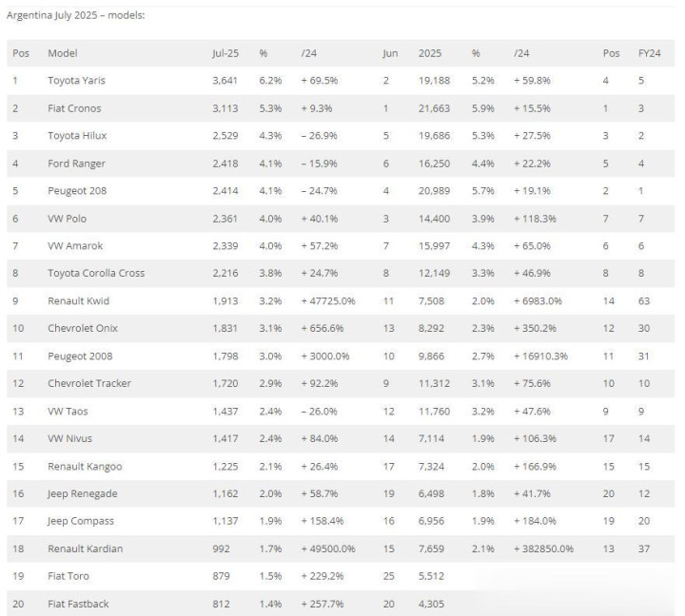Click the Argentina July 2025 models title

75,16
